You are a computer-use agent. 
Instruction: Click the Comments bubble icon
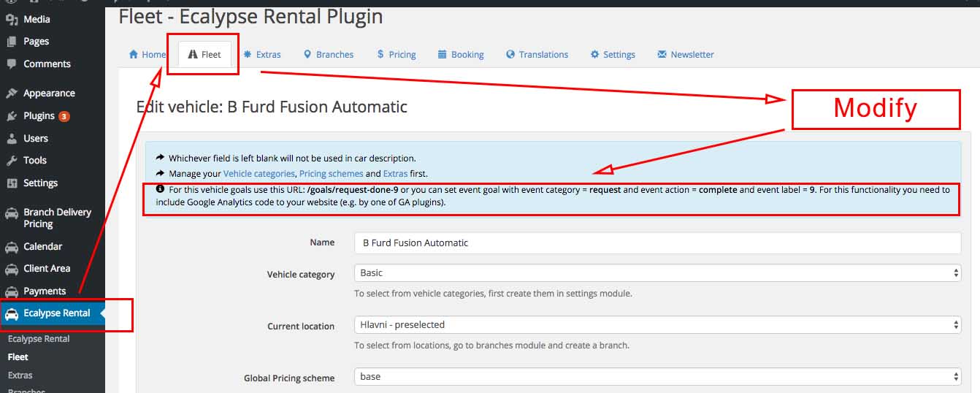click(12, 64)
